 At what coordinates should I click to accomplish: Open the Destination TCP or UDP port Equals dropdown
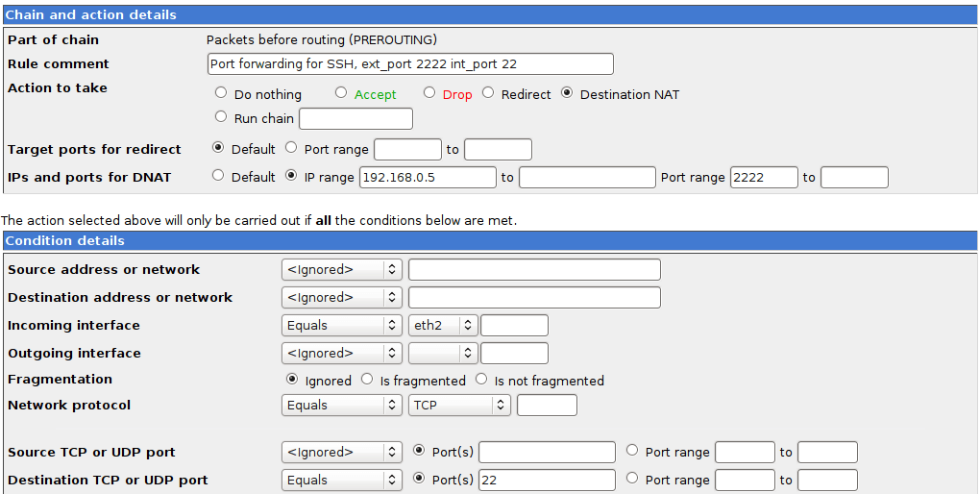tap(341, 481)
